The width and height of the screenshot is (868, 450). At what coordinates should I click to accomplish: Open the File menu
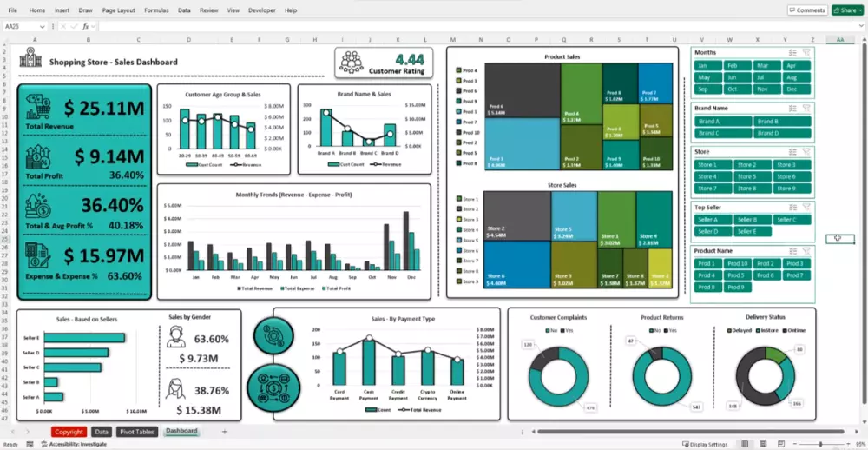[13, 10]
